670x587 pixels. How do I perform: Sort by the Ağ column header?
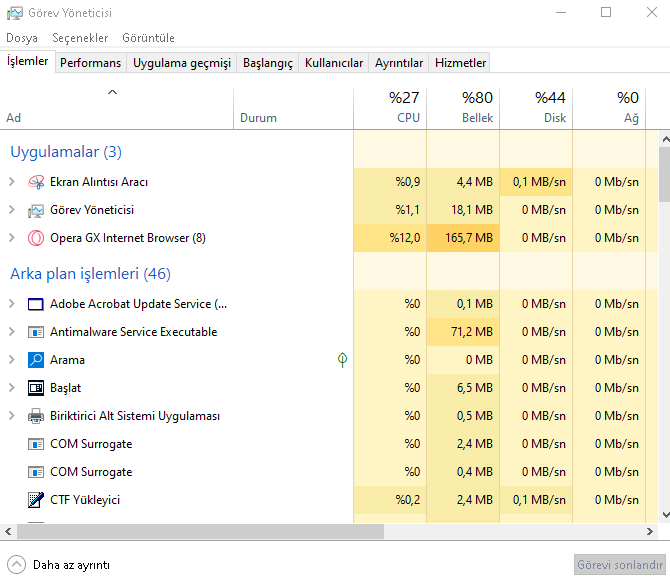point(609,109)
